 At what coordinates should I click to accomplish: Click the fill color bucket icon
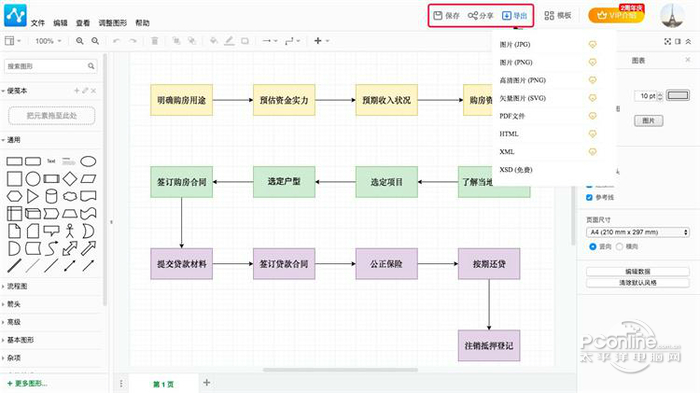click(x=214, y=41)
